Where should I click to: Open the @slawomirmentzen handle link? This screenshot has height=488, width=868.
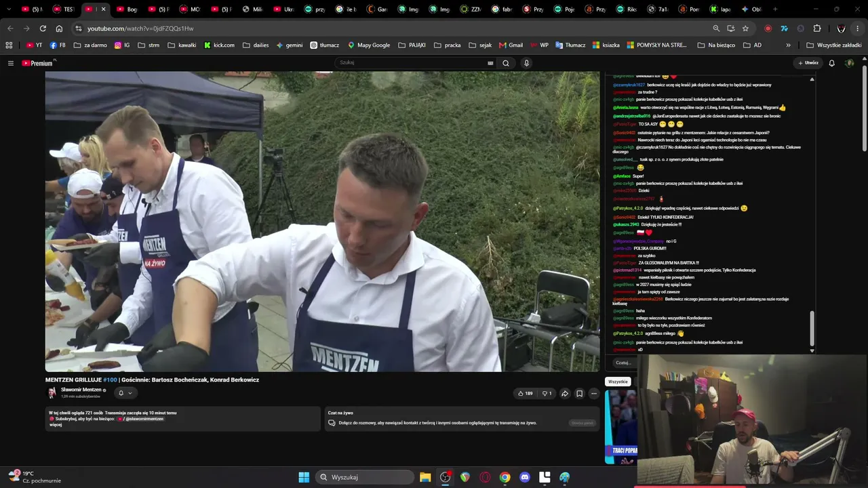pyautogui.click(x=144, y=419)
